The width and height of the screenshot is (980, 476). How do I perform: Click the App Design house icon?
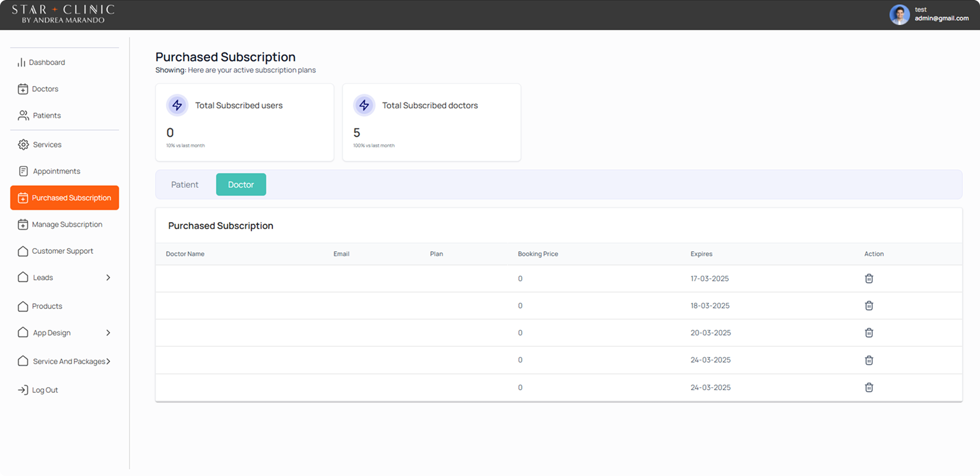coord(23,332)
